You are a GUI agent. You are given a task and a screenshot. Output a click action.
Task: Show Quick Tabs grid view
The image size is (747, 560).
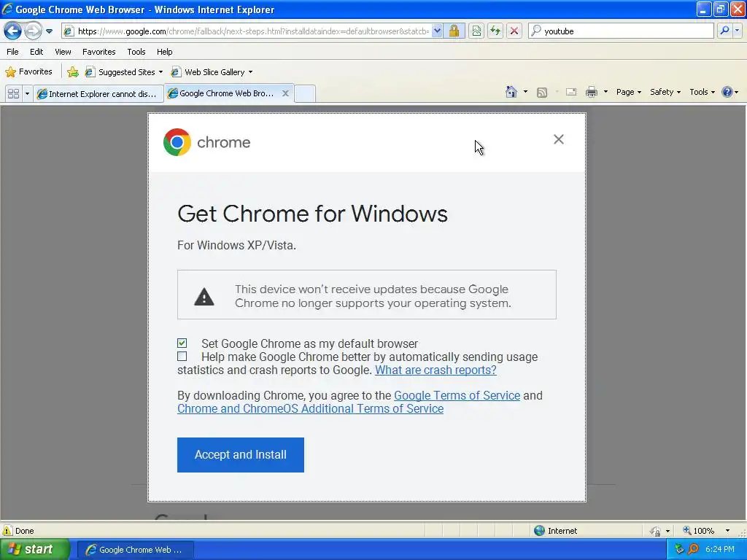(x=13, y=94)
